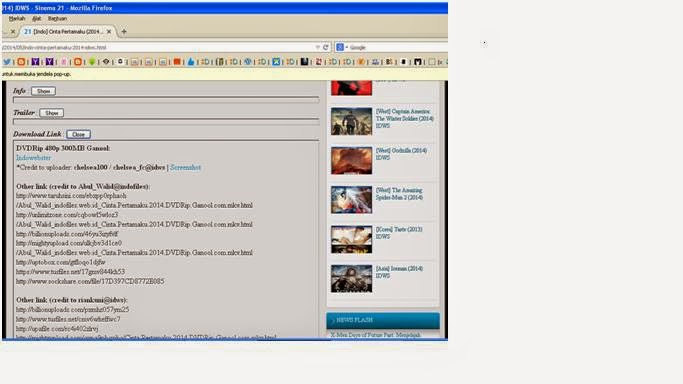Open the Amazing Spider-Man 2 title link
The width and height of the screenshot is (683, 384).
pyautogui.click(x=399, y=194)
